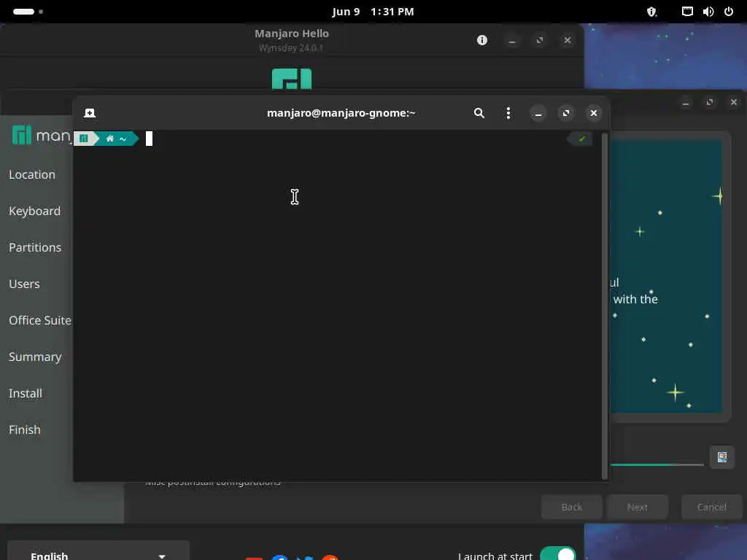Open Manjaro Hello about info icon
Viewport: 747px width, 560px height.
pos(482,40)
